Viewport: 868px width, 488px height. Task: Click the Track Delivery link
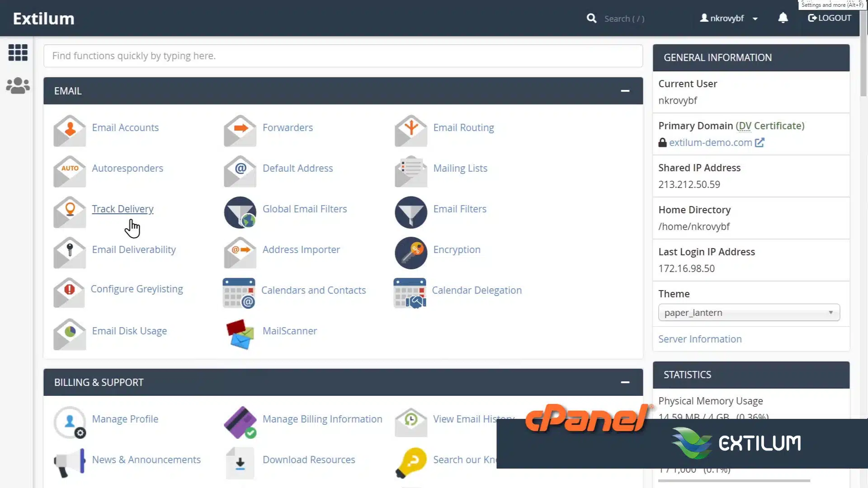pyautogui.click(x=123, y=209)
